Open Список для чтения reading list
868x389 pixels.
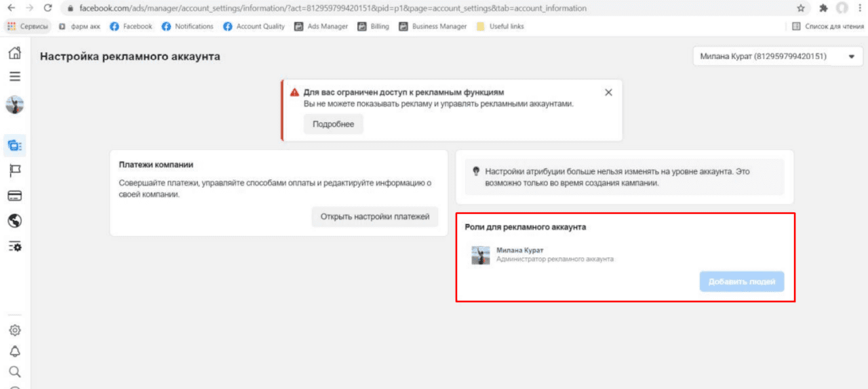click(827, 26)
